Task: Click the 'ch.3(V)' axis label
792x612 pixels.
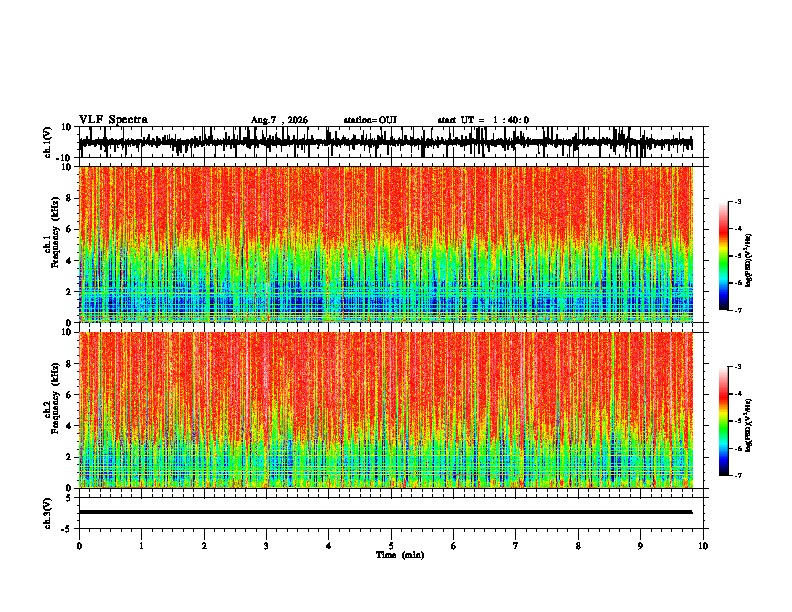Action: click(x=48, y=513)
